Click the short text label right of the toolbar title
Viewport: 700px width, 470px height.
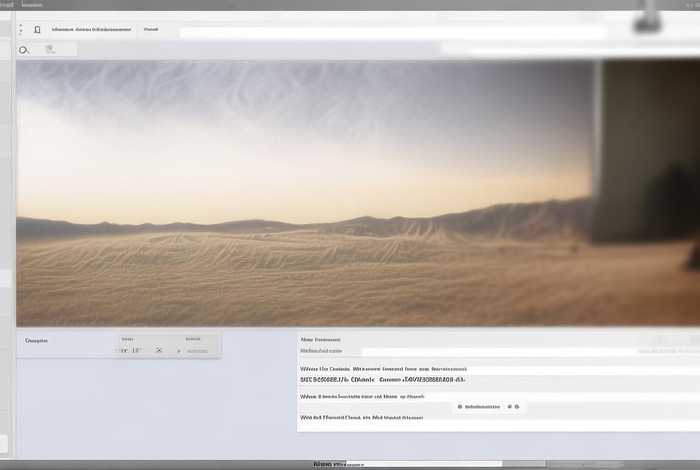coord(151,30)
